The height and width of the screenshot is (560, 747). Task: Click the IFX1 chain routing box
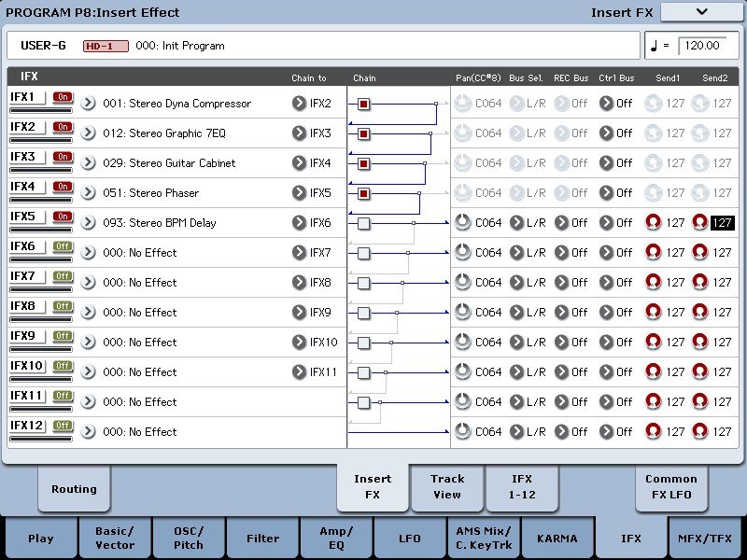[364, 104]
